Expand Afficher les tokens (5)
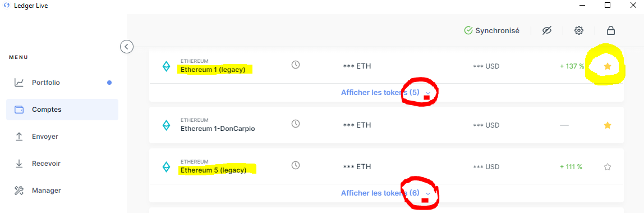Image resolution: width=644 pixels, height=213 pixels. 385,93
